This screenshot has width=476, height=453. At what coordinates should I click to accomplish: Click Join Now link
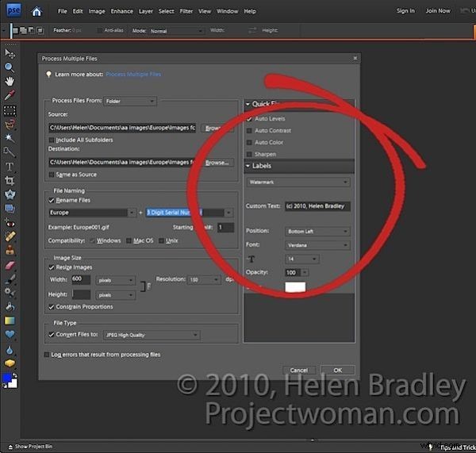pos(438,11)
